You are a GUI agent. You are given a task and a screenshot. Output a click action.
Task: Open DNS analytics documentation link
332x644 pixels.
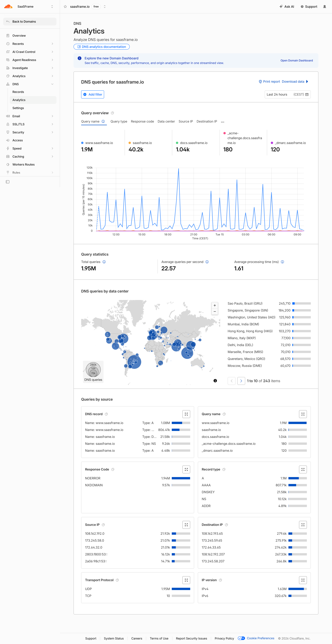pos(101,47)
